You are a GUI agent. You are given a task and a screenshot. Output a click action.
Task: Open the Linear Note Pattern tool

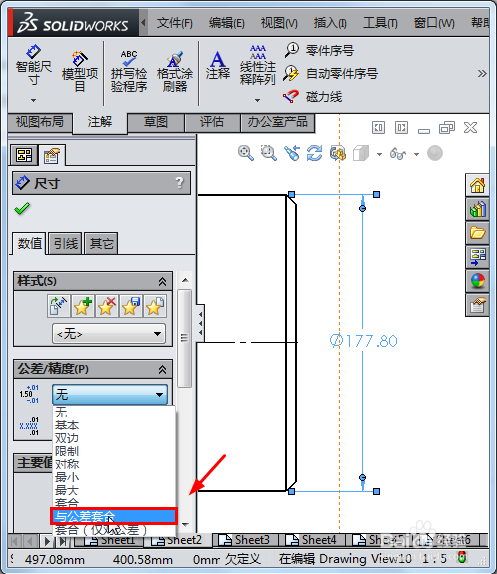click(x=257, y=66)
